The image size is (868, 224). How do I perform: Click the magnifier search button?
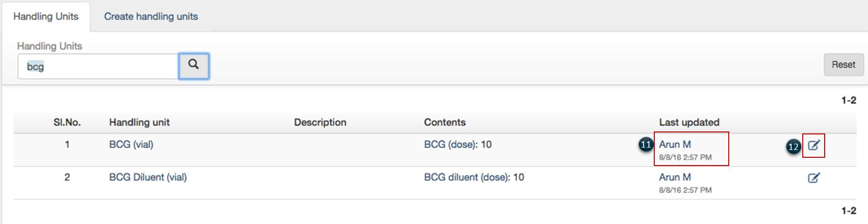coord(194,65)
